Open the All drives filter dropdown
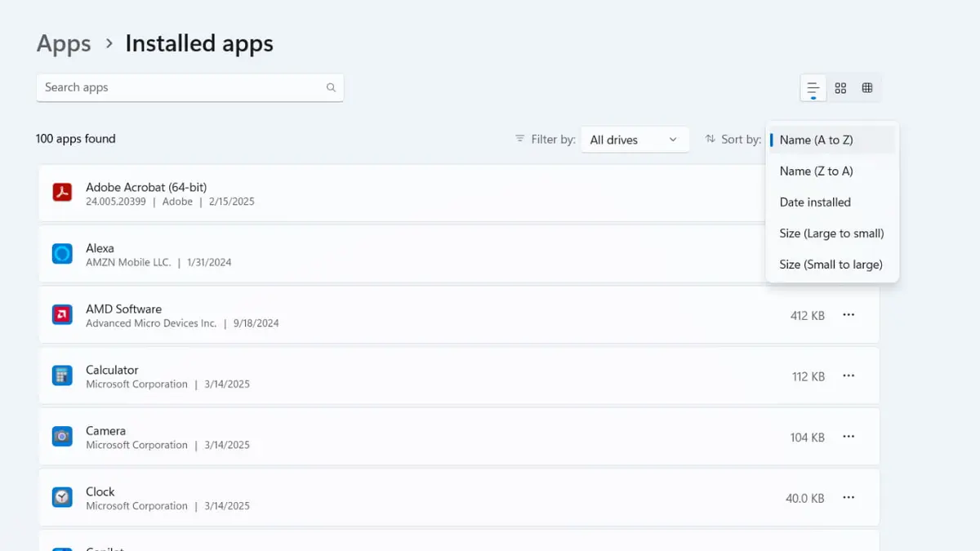 click(x=635, y=140)
